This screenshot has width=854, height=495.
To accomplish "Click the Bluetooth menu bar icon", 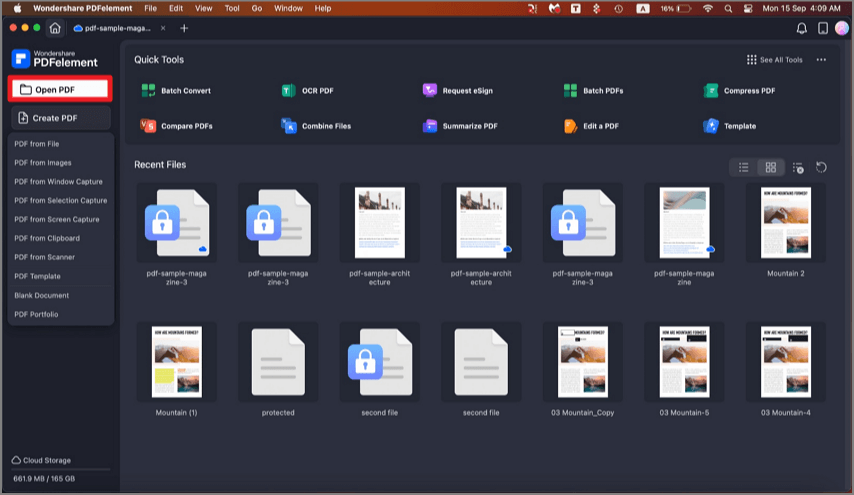I will 596,8.
